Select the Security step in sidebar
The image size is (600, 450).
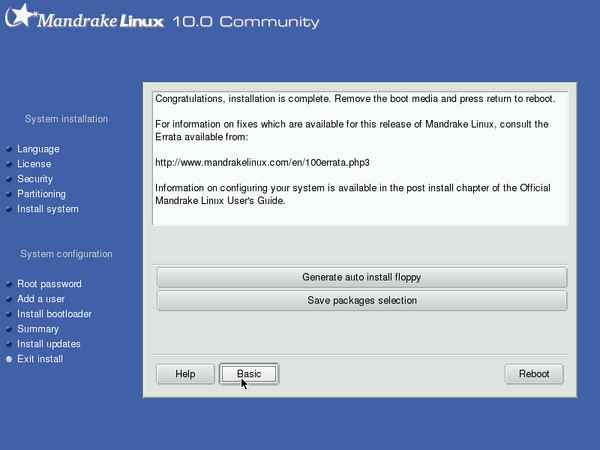[x=35, y=179]
